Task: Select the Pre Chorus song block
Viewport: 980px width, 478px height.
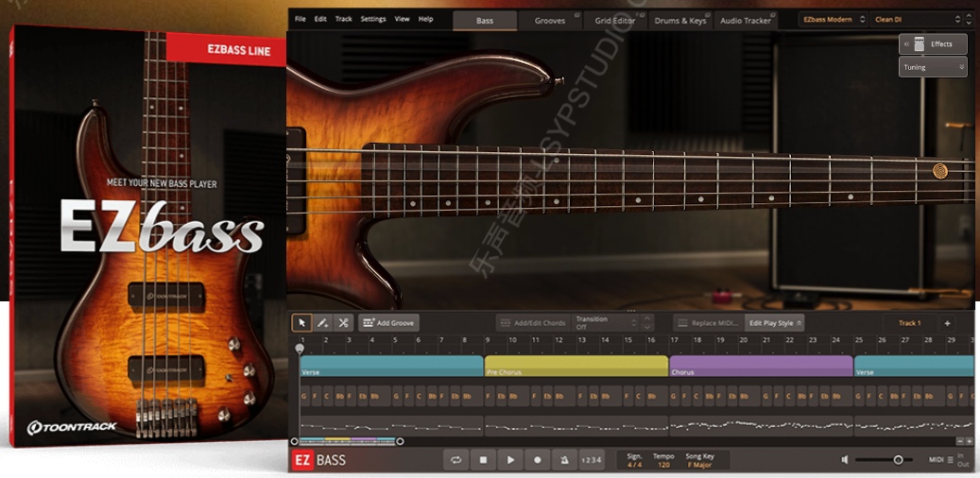Action: point(576,367)
